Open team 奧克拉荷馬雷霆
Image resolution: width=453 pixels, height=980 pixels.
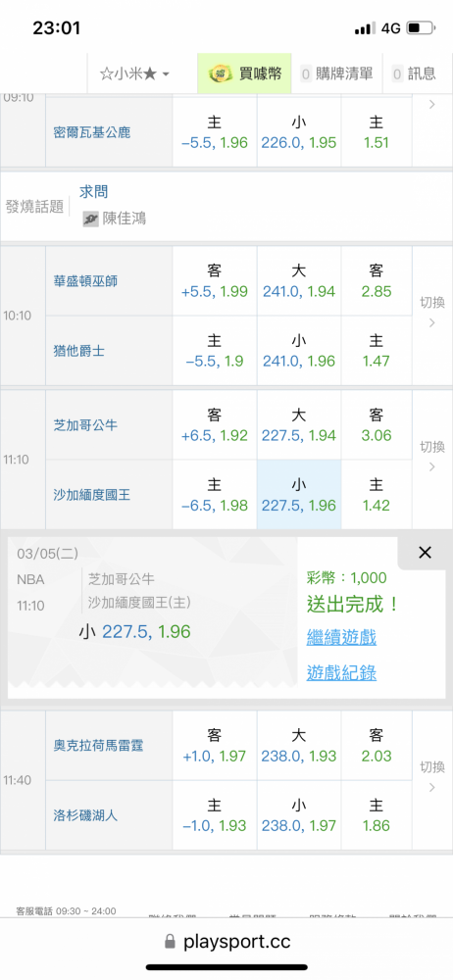point(98,745)
